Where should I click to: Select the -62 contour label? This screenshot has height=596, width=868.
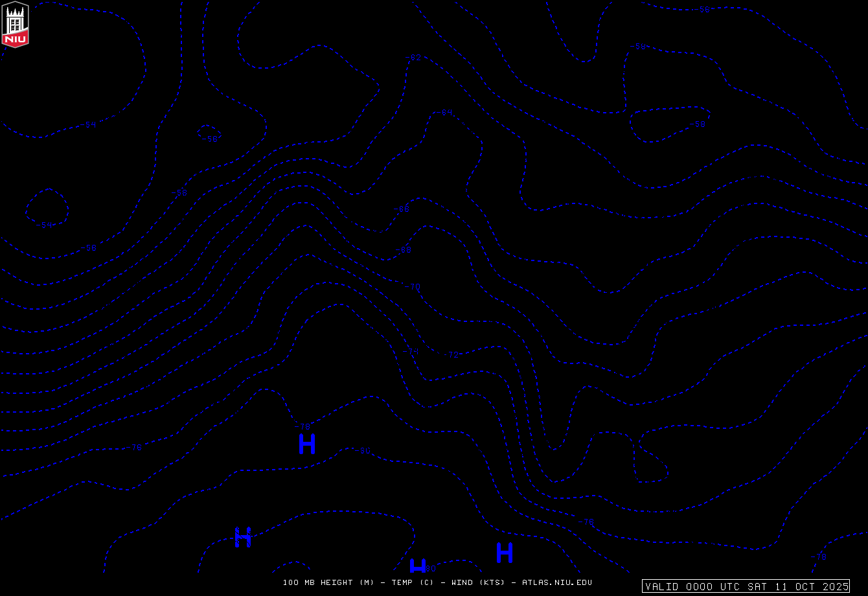pos(413,58)
